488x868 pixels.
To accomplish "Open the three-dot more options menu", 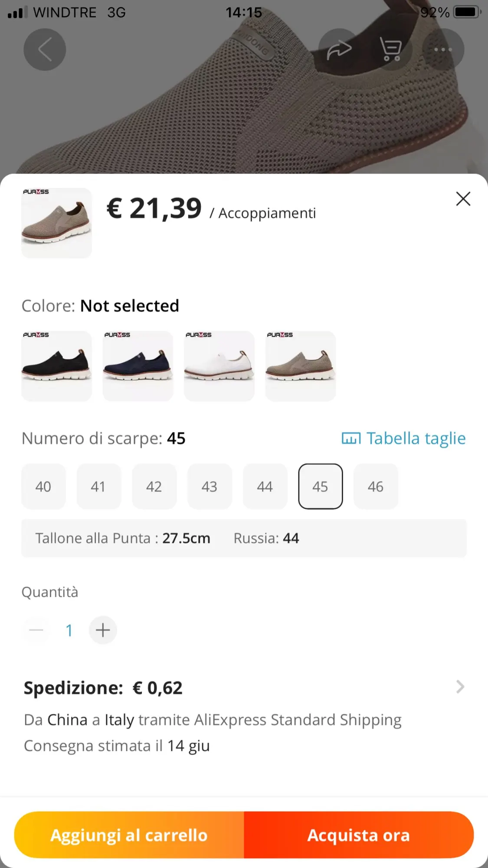I will [443, 49].
